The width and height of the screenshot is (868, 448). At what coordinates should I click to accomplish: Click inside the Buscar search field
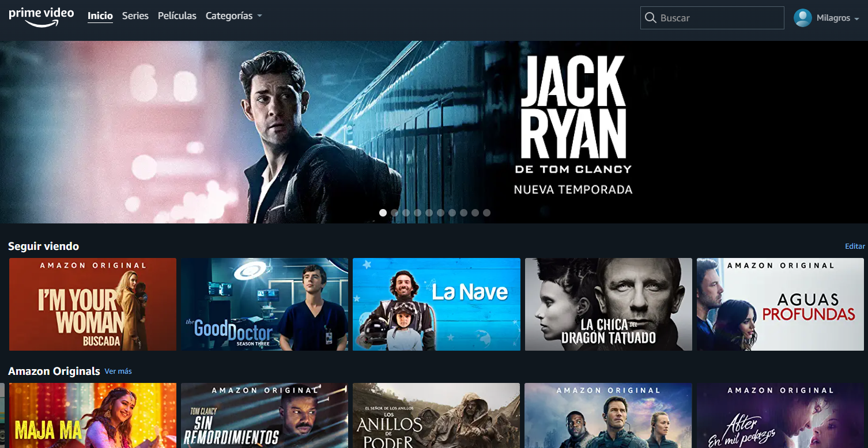pyautogui.click(x=718, y=18)
